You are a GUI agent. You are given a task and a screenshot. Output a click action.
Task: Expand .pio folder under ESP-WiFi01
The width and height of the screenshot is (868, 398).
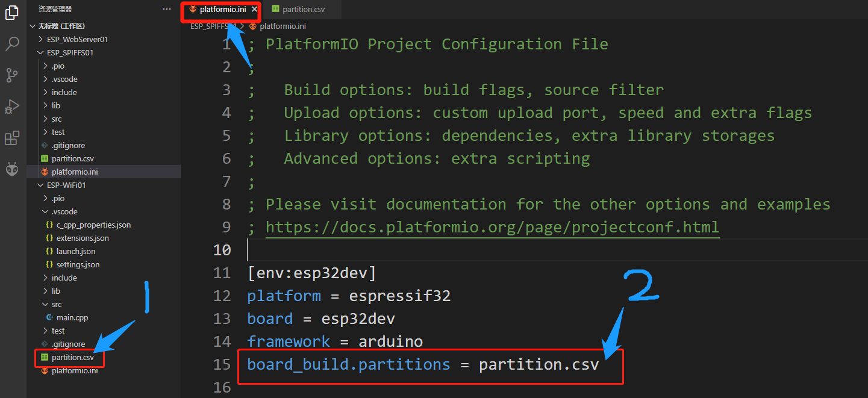(103, 198)
